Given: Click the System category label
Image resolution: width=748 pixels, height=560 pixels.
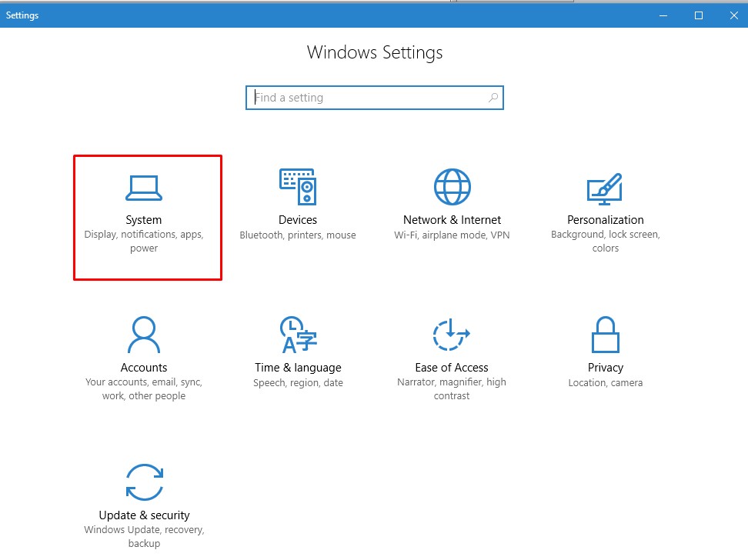Looking at the screenshot, I should tap(144, 220).
